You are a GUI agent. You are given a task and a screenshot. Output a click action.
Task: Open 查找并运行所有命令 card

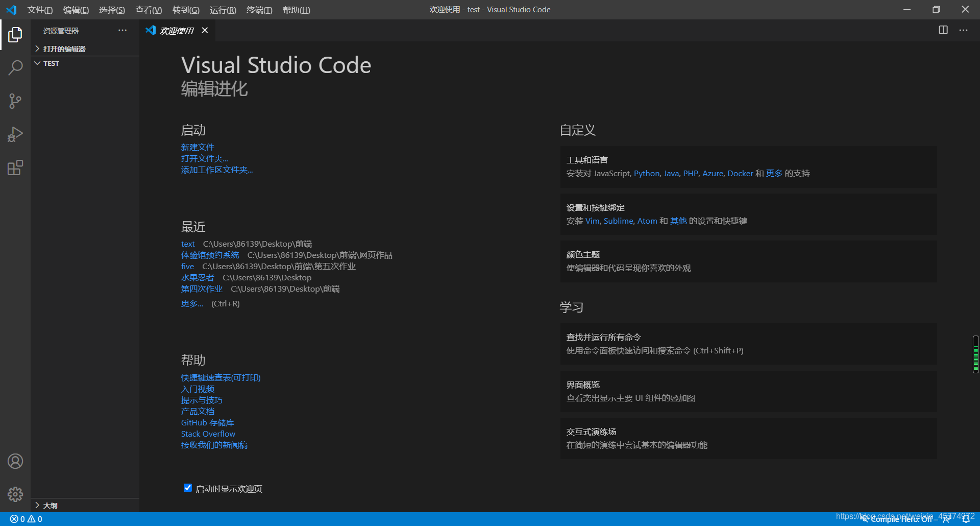pyautogui.click(x=748, y=344)
